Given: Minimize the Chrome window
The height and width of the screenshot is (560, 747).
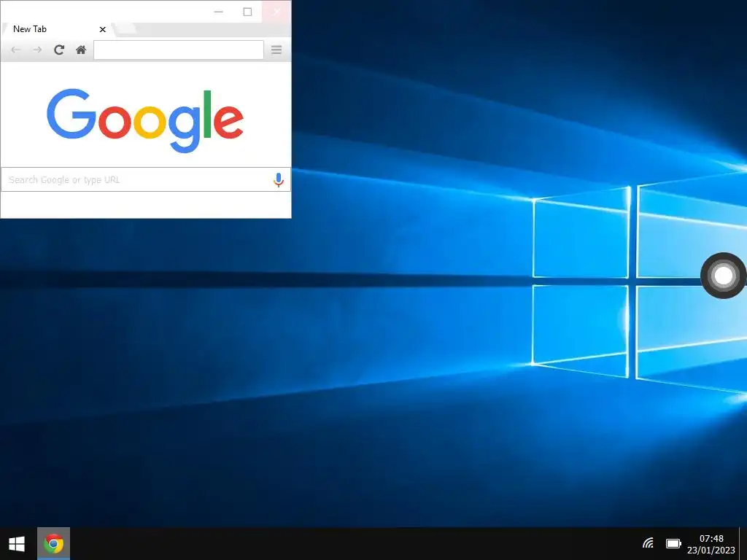Looking at the screenshot, I should pos(219,12).
